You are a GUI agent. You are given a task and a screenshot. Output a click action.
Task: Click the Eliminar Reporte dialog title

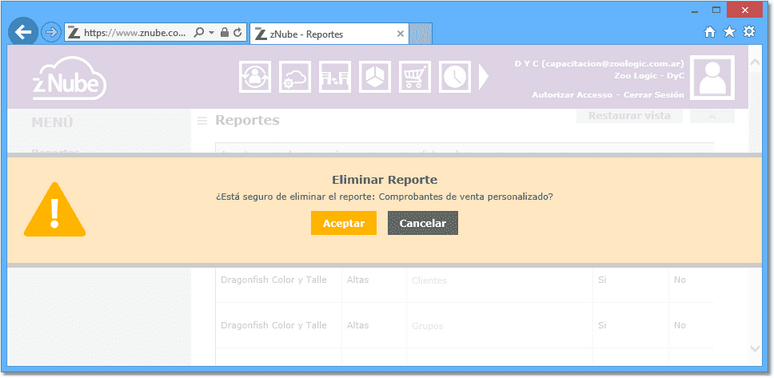[x=385, y=180]
